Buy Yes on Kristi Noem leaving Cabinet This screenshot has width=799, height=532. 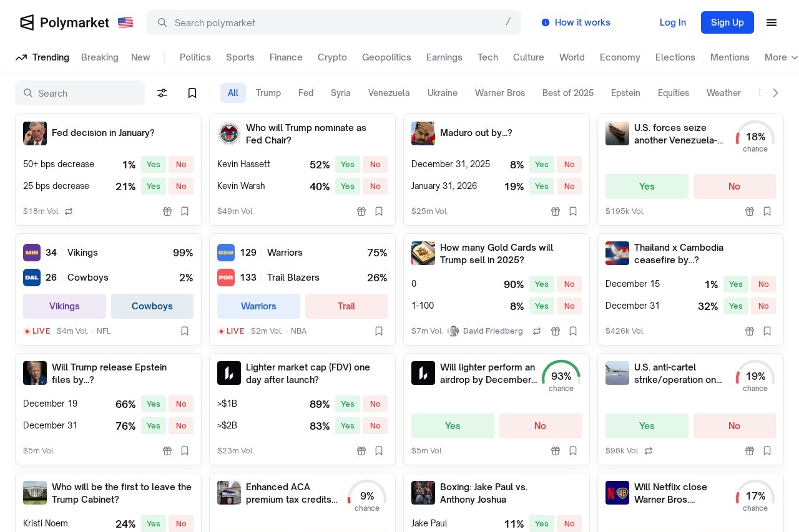pyautogui.click(x=154, y=524)
